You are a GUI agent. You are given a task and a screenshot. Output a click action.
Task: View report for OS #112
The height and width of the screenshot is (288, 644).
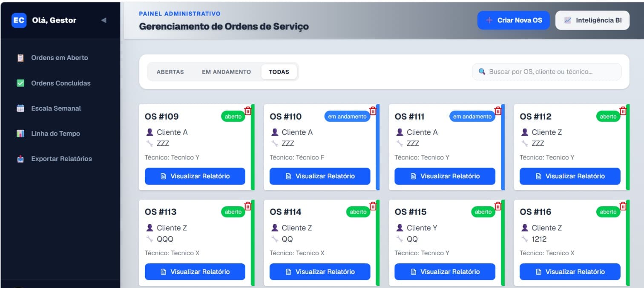[570, 176]
